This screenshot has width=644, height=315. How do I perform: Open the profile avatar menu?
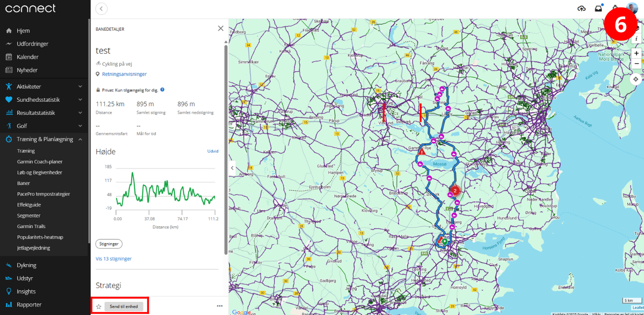point(632,8)
